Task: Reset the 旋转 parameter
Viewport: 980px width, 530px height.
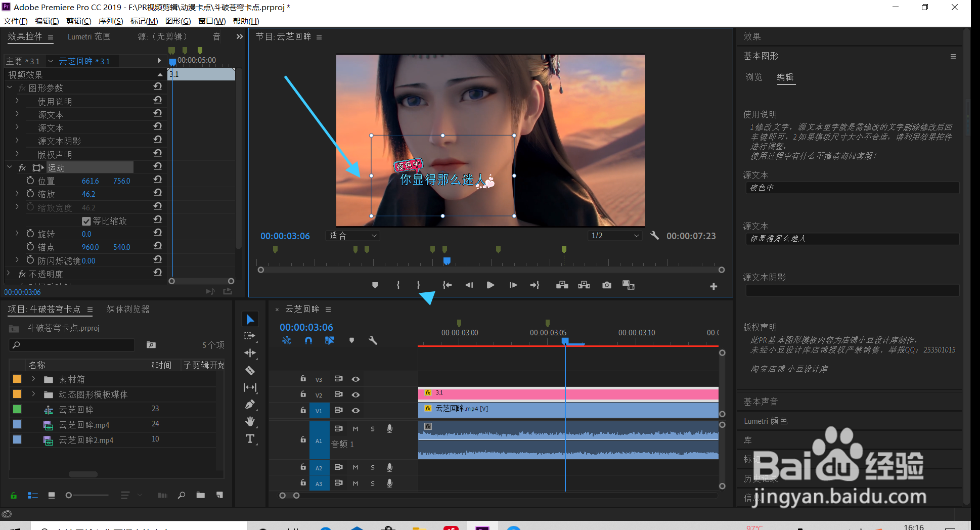Action: pos(158,233)
